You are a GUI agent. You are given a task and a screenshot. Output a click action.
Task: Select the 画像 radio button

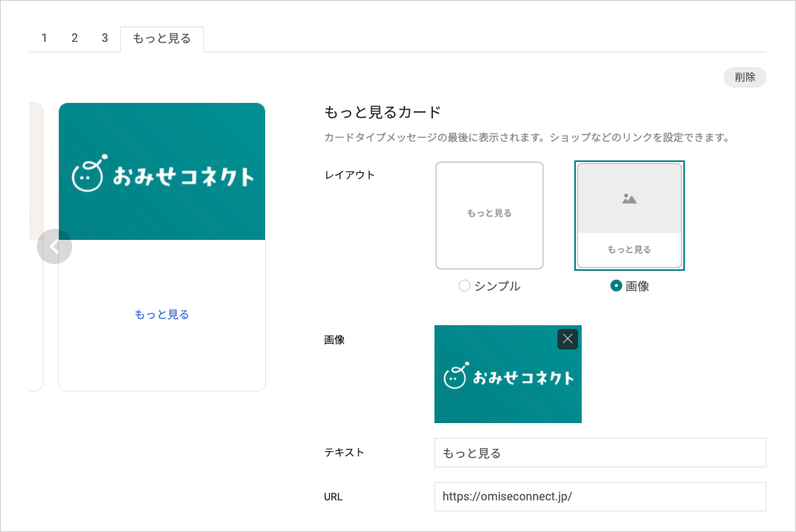pyautogui.click(x=616, y=285)
